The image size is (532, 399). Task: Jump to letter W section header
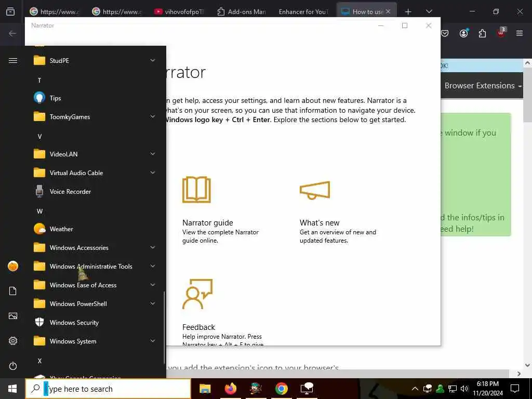[x=39, y=211]
